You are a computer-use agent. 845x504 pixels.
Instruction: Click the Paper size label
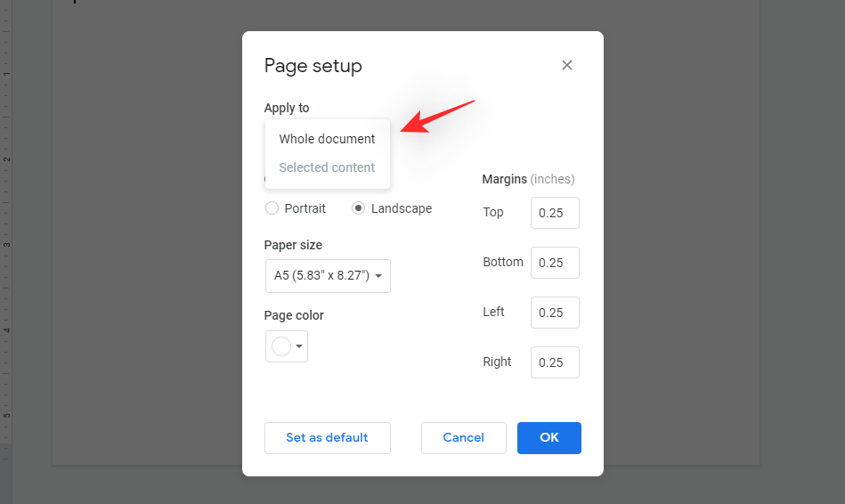293,245
